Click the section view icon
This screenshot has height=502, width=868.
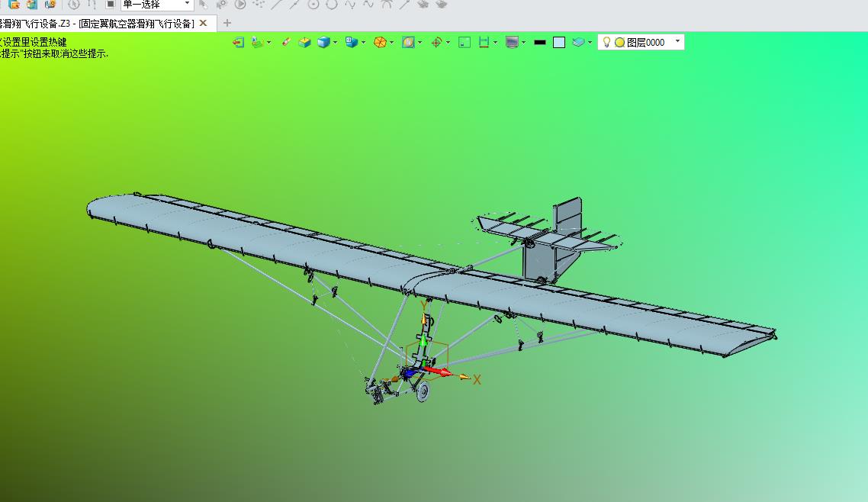[408, 43]
